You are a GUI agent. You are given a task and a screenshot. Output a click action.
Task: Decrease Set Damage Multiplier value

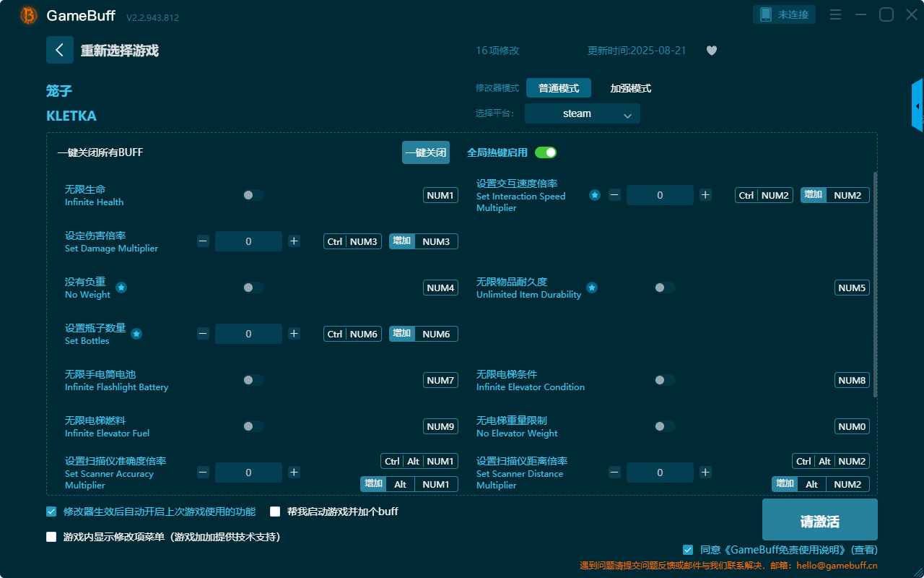pos(203,241)
